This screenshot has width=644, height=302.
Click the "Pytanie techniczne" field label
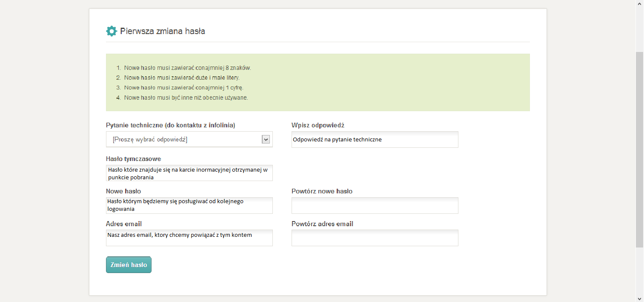click(x=170, y=125)
